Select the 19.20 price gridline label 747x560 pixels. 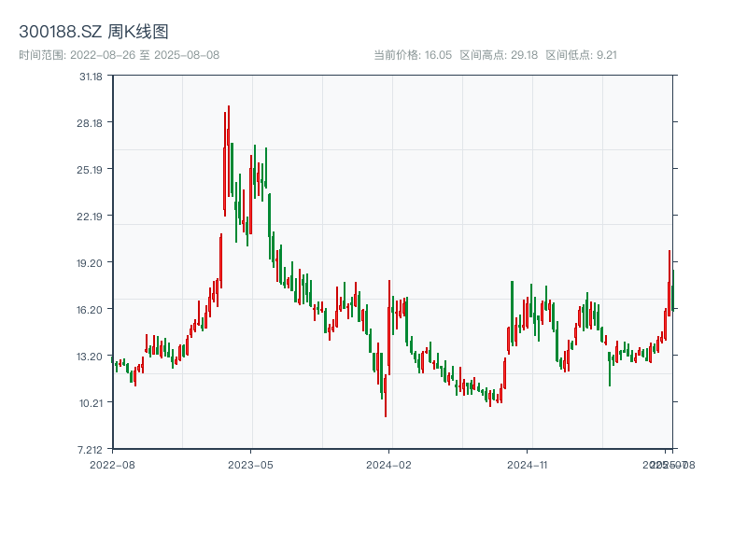(x=91, y=263)
